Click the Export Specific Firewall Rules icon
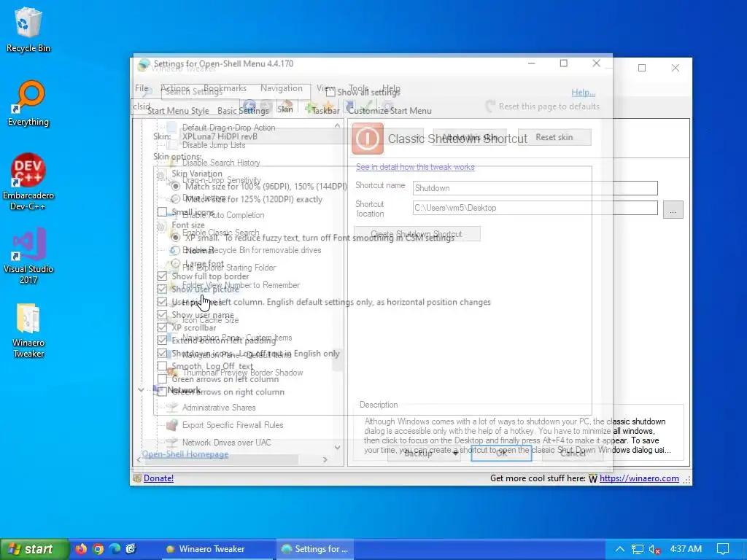This screenshot has height=560, width=747. point(172,425)
